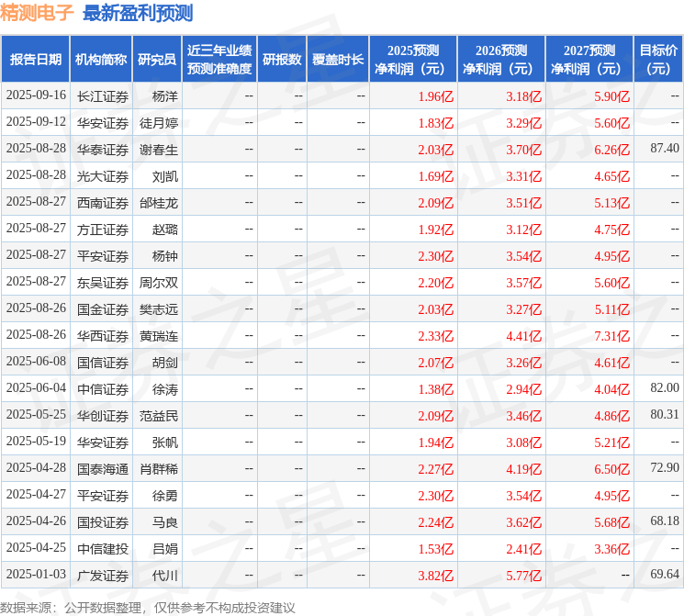Click date cell 2025-09-12

(x=36, y=122)
